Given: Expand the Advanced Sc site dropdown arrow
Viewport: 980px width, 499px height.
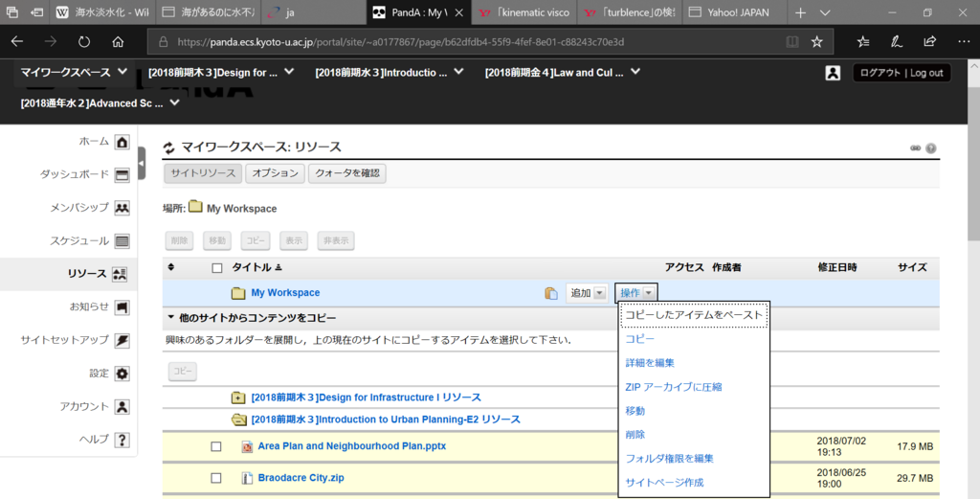Looking at the screenshot, I should click(x=174, y=102).
